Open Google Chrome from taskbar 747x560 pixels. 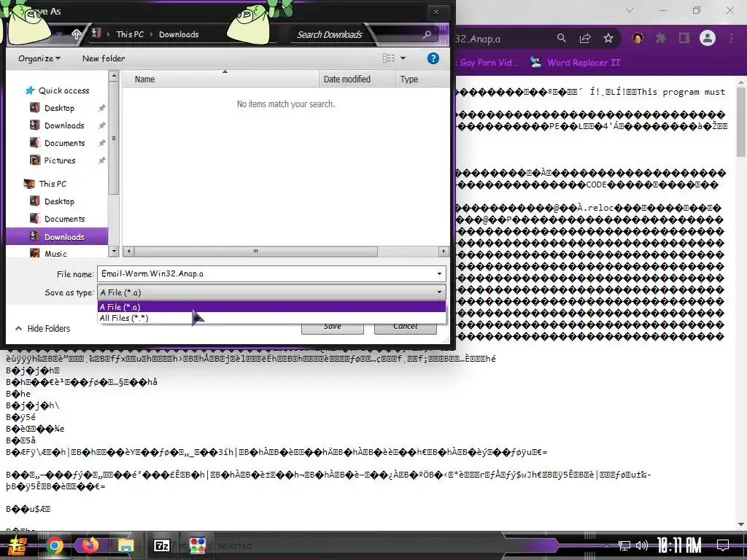pyautogui.click(x=54, y=545)
